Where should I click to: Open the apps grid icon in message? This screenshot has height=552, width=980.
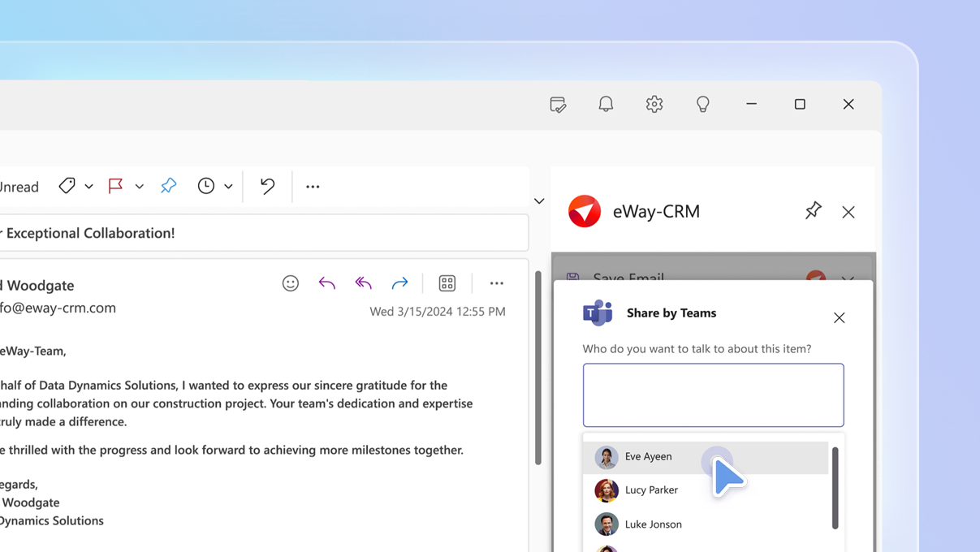447,283
